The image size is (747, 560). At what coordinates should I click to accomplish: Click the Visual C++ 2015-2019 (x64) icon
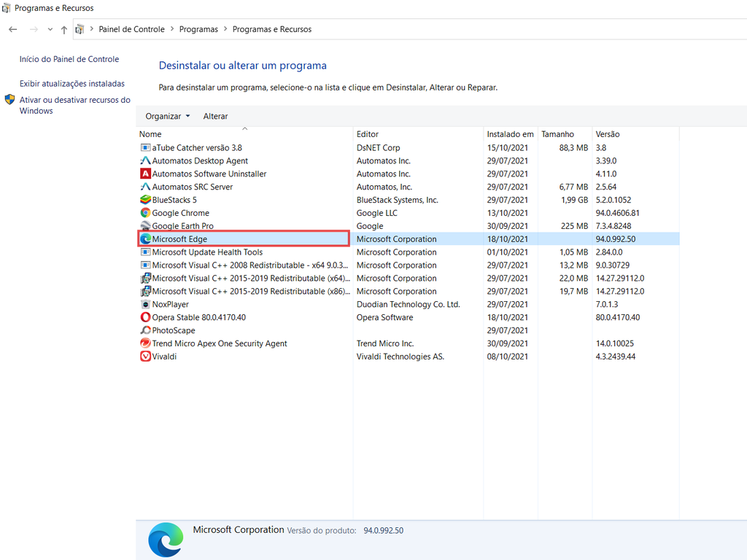pos(145,278)
